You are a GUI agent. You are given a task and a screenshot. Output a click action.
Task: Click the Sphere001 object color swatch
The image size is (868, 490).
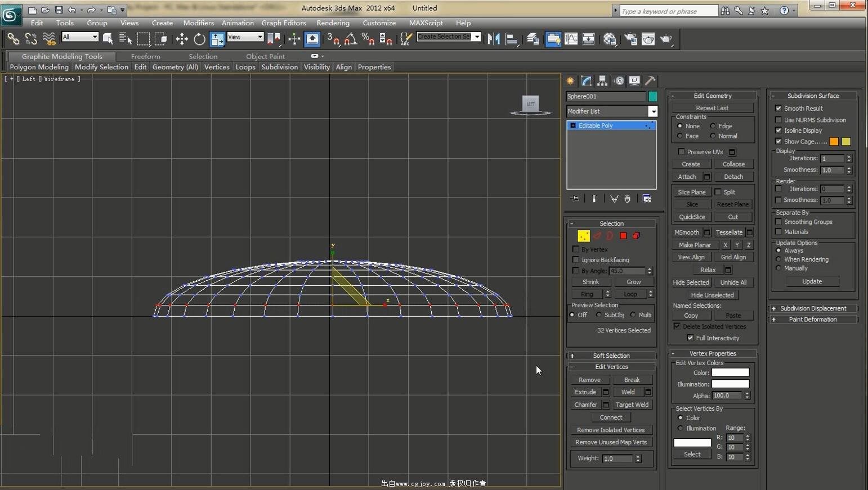click(x=652, y=96)
